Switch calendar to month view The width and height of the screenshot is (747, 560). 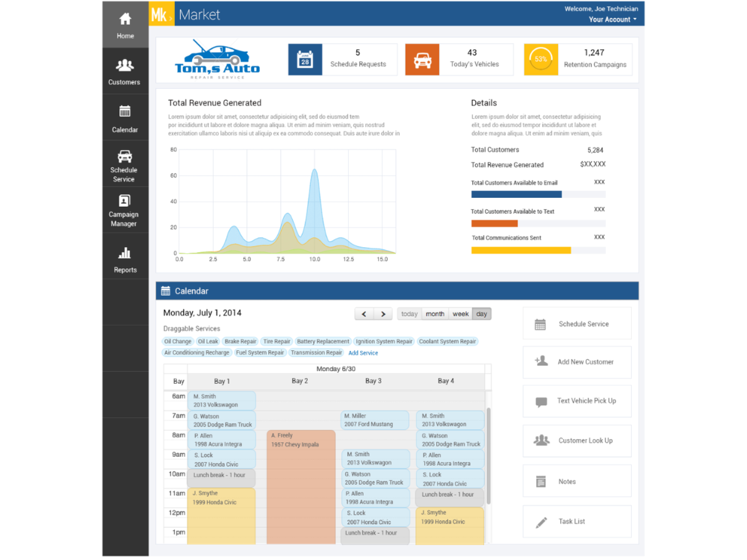click(435, 314)
